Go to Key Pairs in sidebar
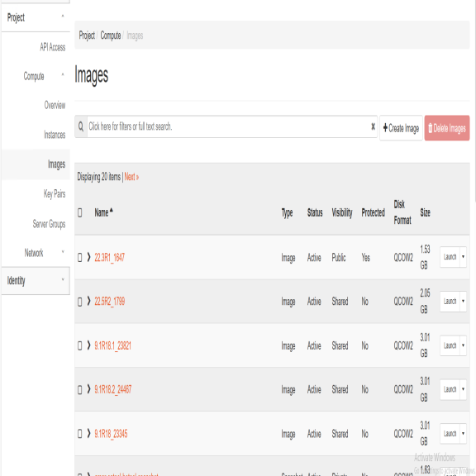This screenshot has height=476, width=476. point(55,193)
